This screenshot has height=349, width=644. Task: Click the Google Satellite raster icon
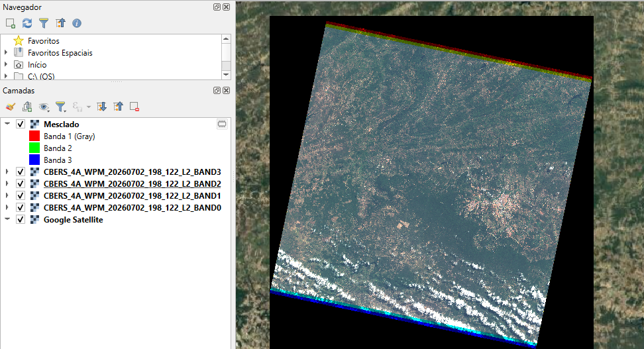pos(35,220)
